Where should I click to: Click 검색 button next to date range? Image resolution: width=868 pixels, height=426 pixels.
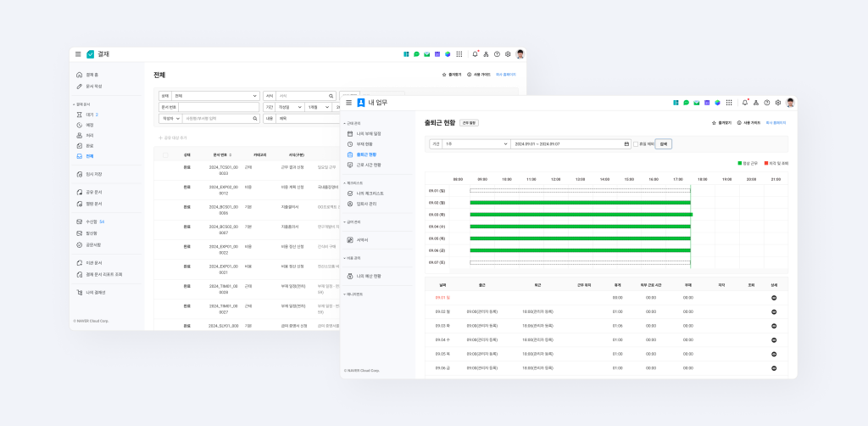[663, 144]
